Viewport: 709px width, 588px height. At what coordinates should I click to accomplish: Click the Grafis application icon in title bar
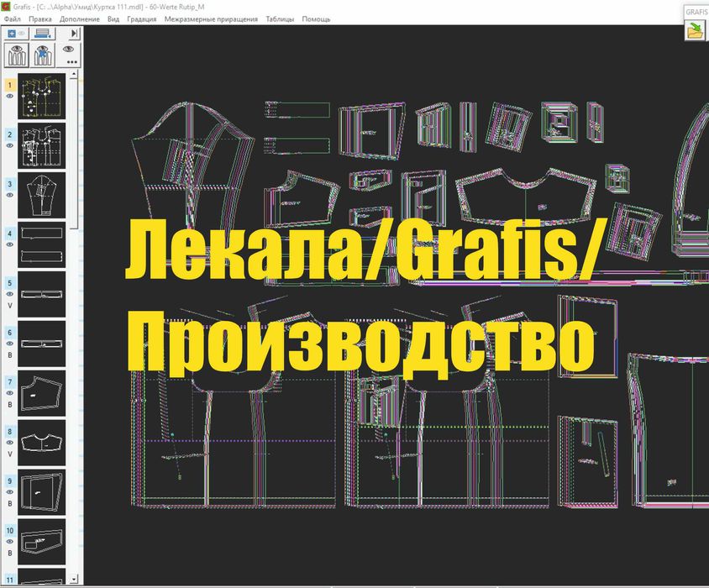pos(6,7)
